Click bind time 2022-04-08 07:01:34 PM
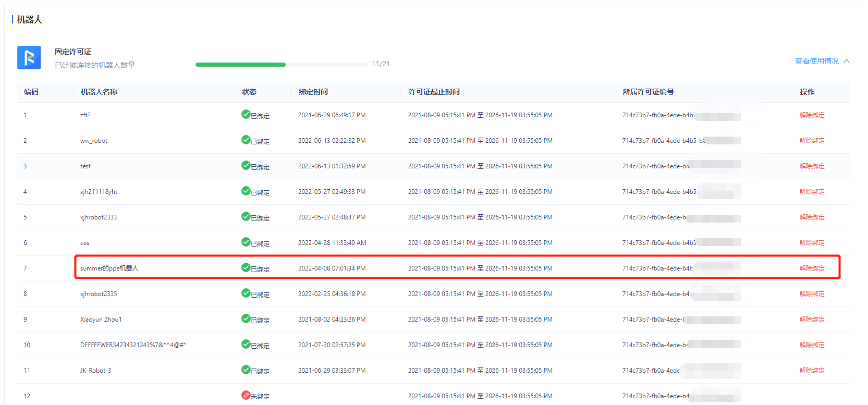The image size is (868, 405). pyautogui.click(x=332, y=268)
